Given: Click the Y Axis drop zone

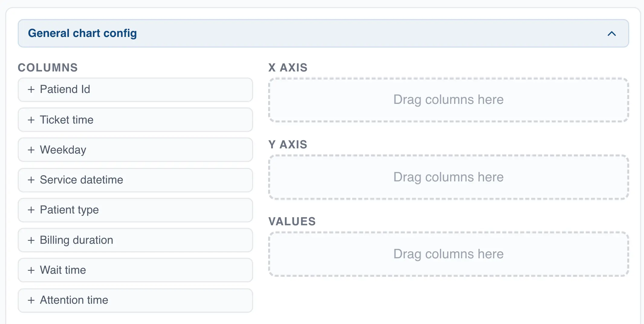Looking at the screenshot, I should tap(448, 177).
